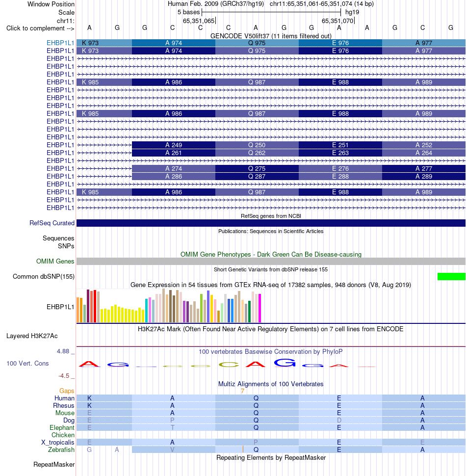Click the gray OMIM Genes item bar

(x=271, y=261)
